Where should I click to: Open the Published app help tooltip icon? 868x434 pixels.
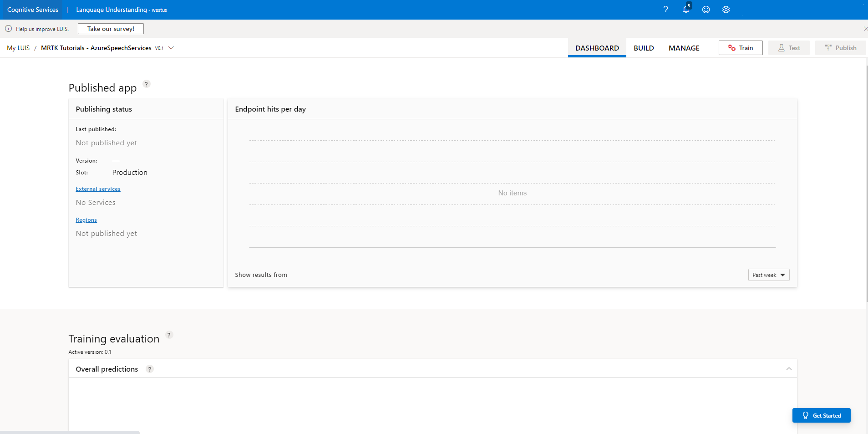click(x=146, y=84)
